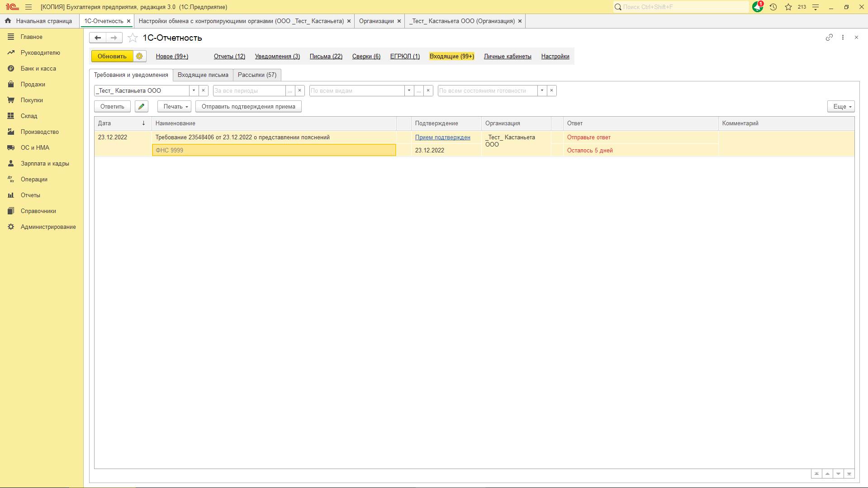
Task: Click Отправить подтверждения приема button
Action: [x=248, y=106]
